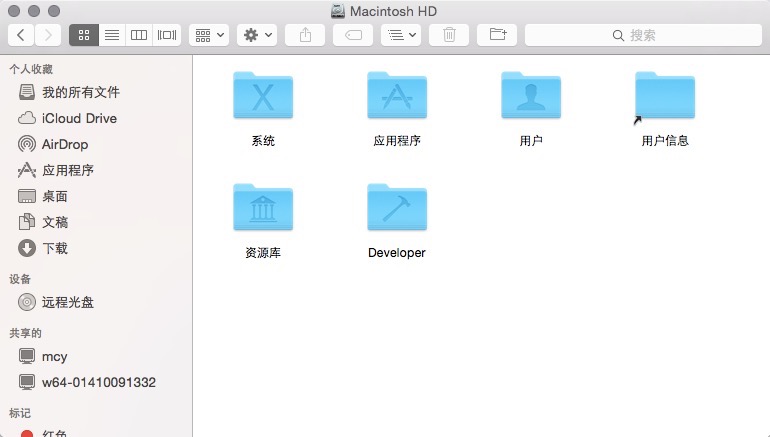770x437 pixels.
Task: Select 远程光盘 under 设备
Action: [96, 302]
